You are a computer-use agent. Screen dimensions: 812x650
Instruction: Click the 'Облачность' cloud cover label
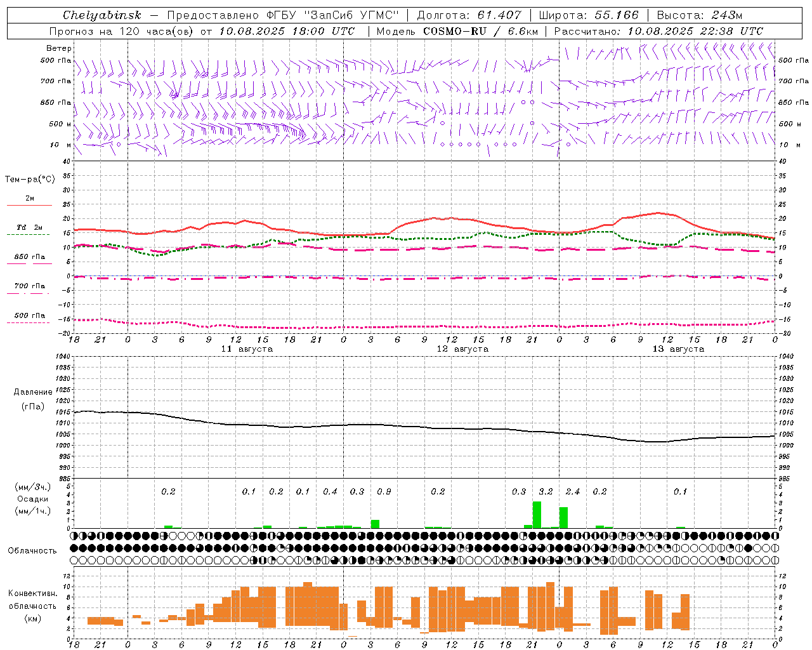click(32, 551)
